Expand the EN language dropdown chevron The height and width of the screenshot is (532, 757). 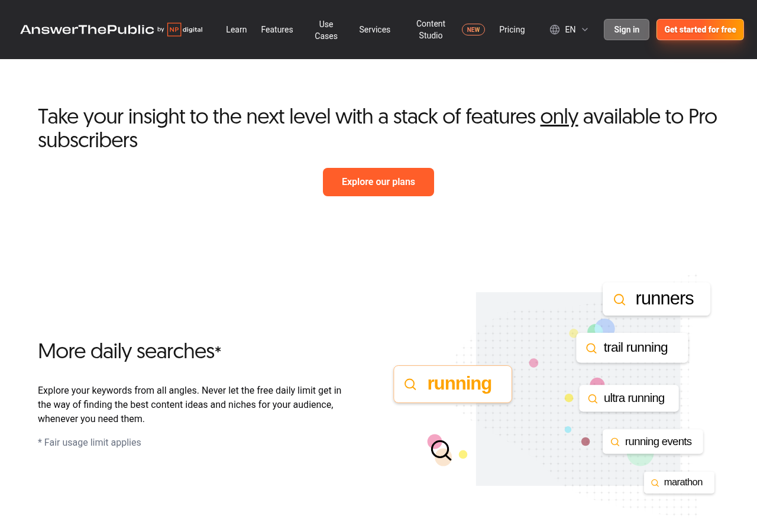tap(585, 30)
